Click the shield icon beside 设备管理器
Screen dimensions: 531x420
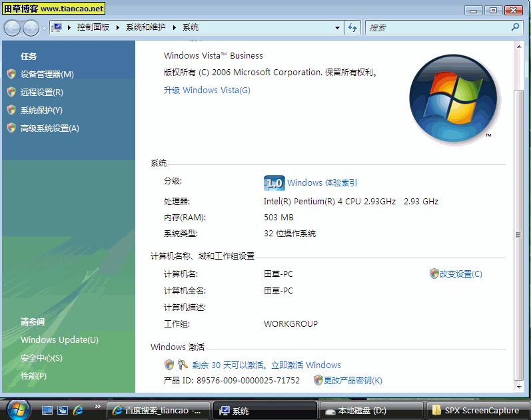click(x=11, y=74)
